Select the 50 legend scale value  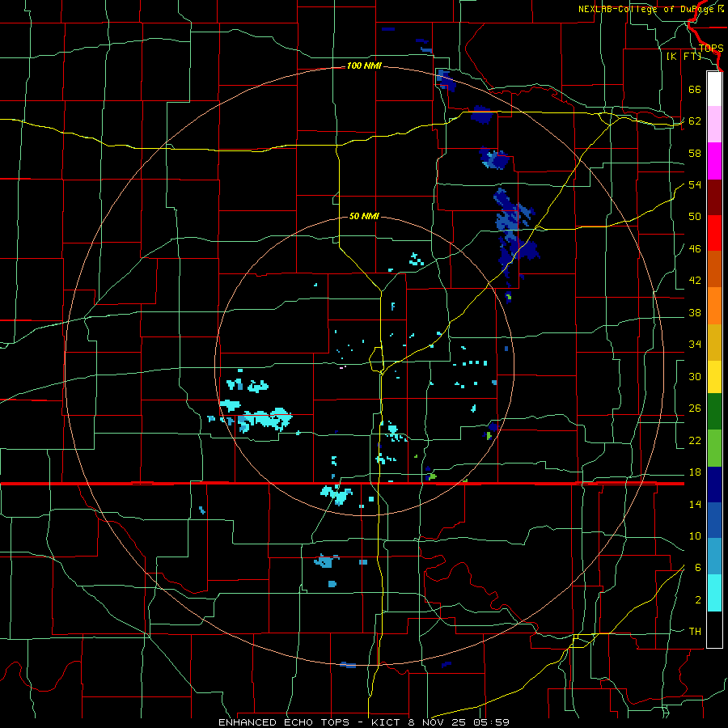coord(695,217)
